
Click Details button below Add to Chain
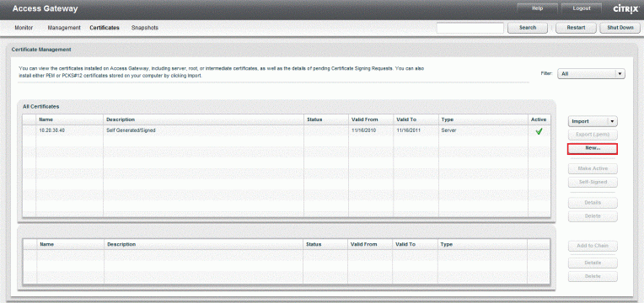click(593, 263)
